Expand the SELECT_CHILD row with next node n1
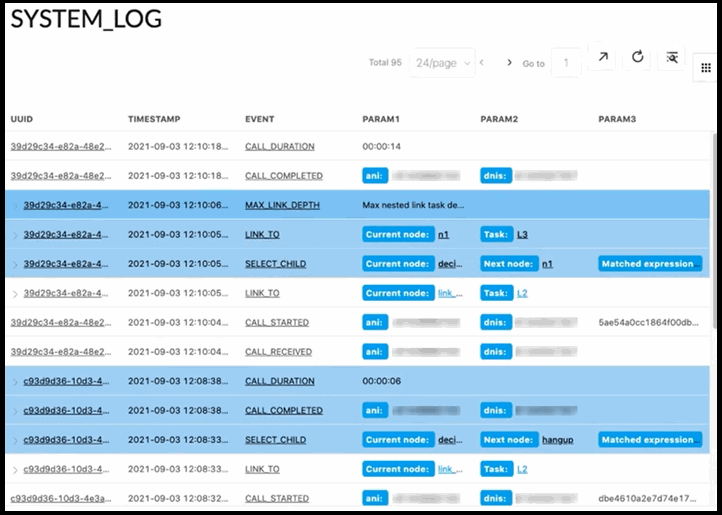 pyautogui.click(x=15, y=265)
